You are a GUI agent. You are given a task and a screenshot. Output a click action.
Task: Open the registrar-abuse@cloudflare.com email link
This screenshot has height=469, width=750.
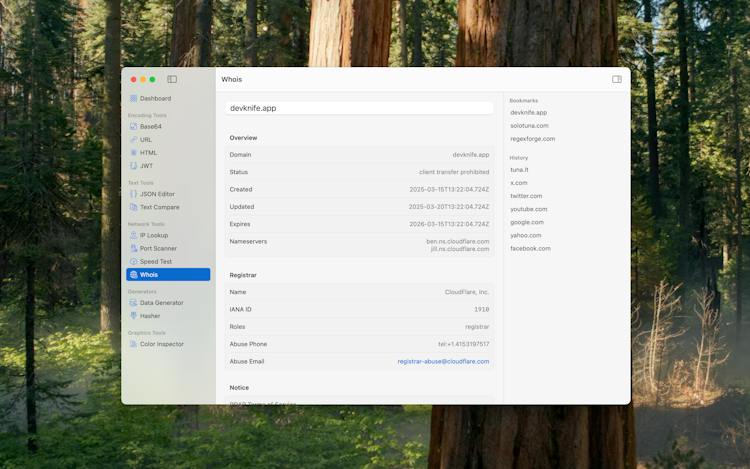coord(443,361)
